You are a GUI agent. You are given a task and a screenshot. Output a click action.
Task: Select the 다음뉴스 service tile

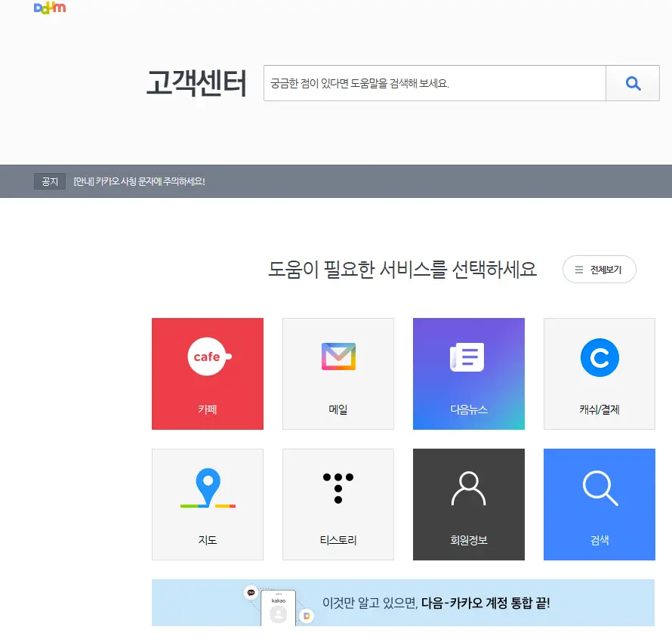coord(469,374)
